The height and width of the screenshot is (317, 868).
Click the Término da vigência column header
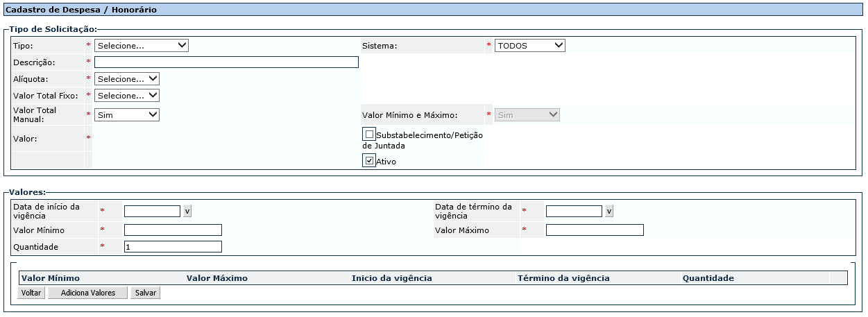click(563, 278)
